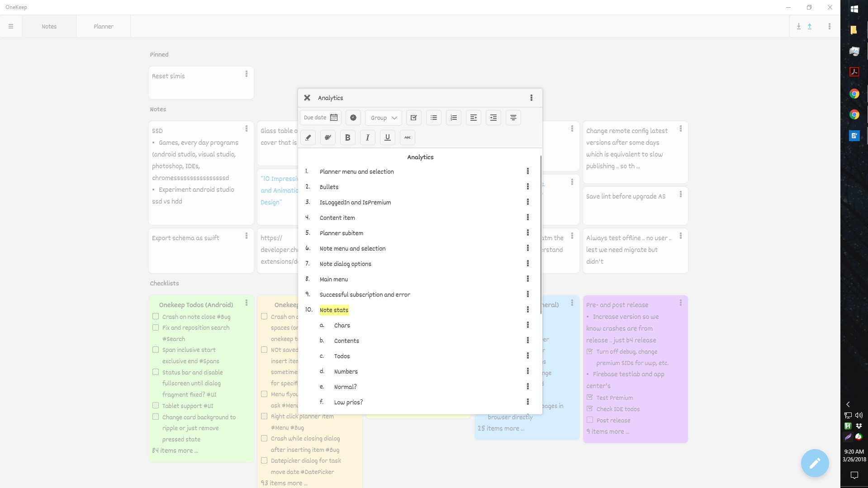Image resolution: width=868 pixels, height=488 pixels.
Task: Select the highlighter tool
Action: (x=308, y=137)
